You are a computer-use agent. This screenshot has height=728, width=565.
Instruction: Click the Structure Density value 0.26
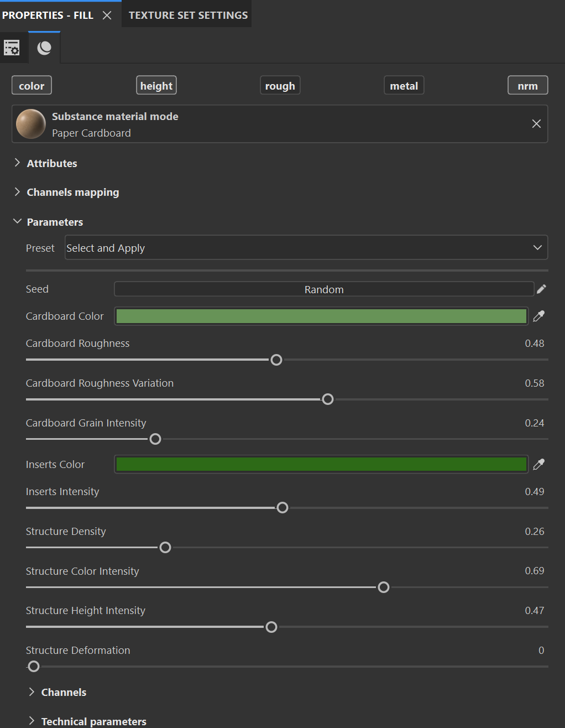[x=535, y=532]
